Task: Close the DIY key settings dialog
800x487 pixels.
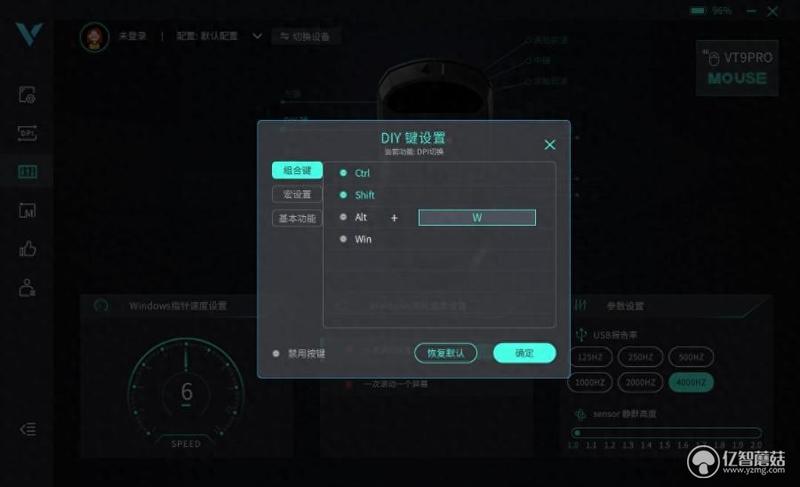Action: pyautogui.click(x=549, y=145)
